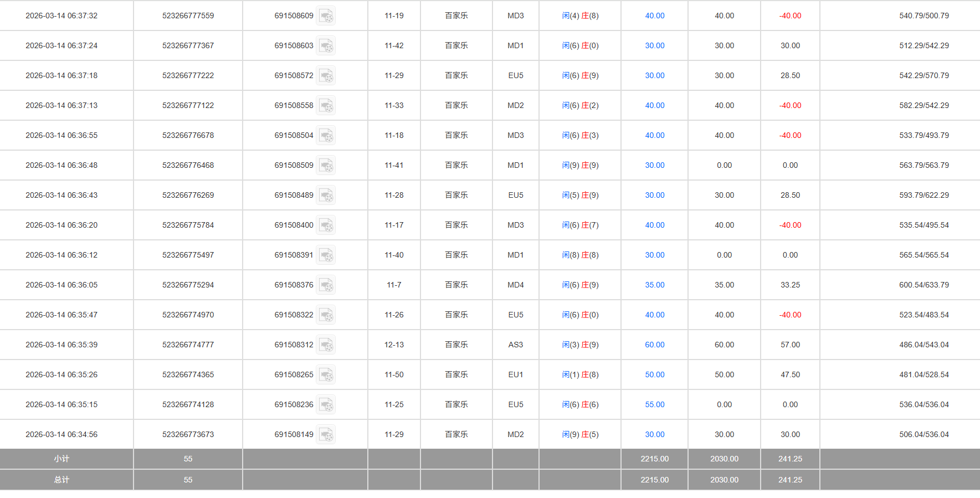Click the 35.00 bet amount link
This screenshot has width=980, height=498.
654,285
